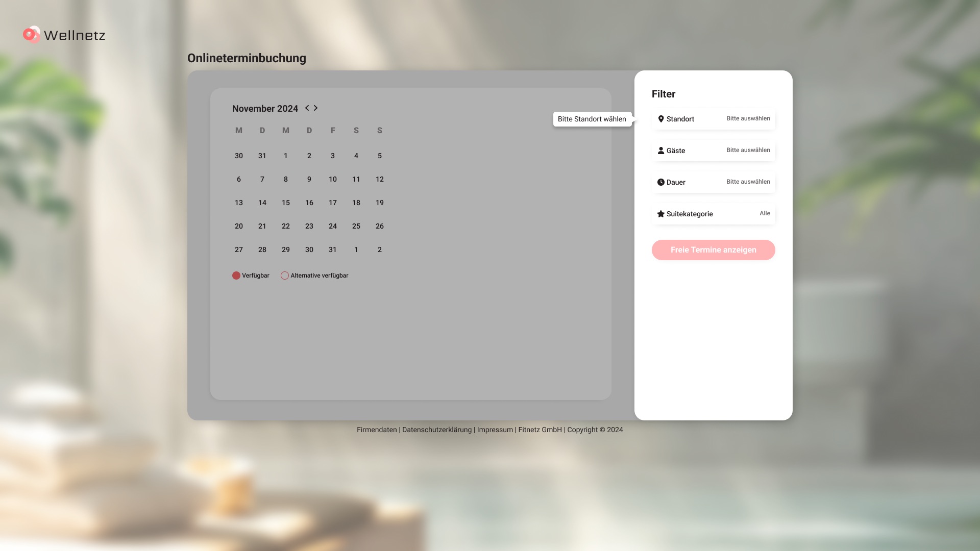Expand Suitekategorie 'Alle' selector

click(x=764, y=213)
